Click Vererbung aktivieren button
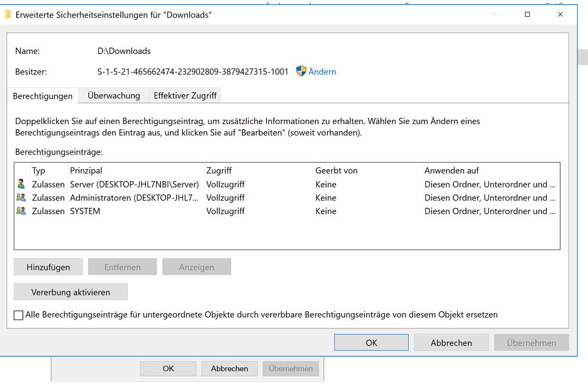 pyautogui.click(x=71, y=292)
